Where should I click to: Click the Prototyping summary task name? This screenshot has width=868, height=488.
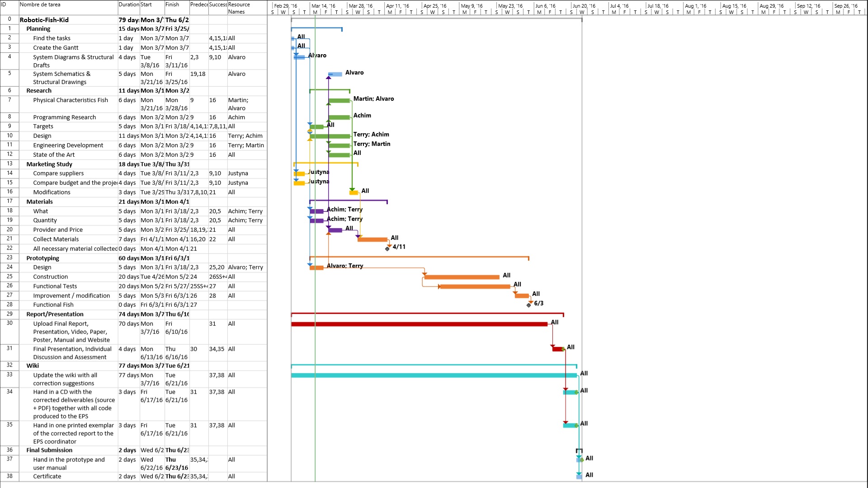[x=43, y=258]
